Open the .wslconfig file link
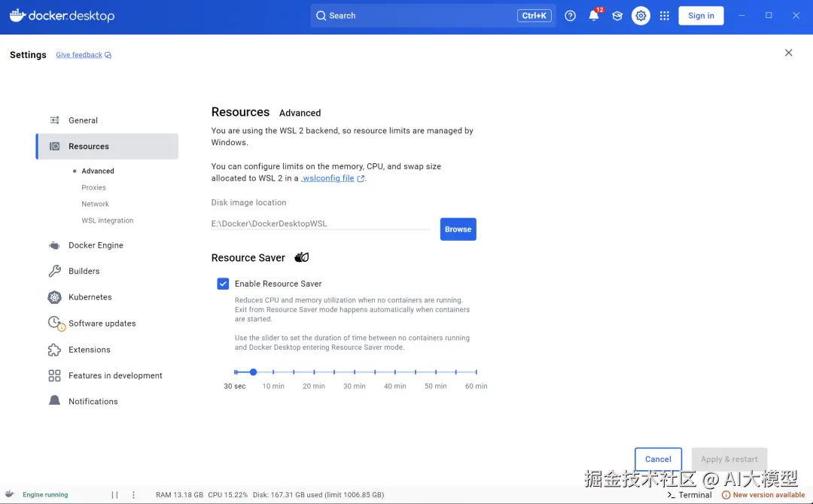This screenshot has height=504, width=813. tap(327, 178)
